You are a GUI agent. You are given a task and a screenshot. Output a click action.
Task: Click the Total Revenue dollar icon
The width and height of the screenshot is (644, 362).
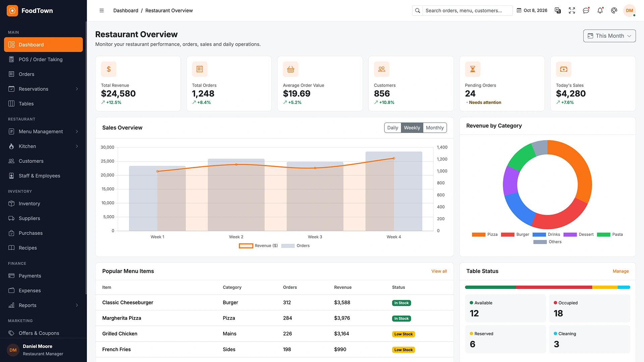tap(109, 69)
